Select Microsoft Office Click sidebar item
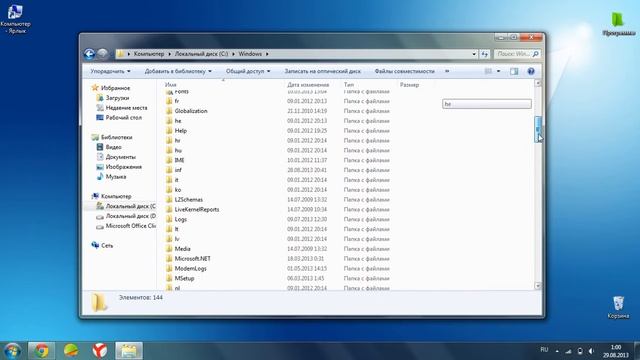640x360 pixels. (x=131, y=226)
